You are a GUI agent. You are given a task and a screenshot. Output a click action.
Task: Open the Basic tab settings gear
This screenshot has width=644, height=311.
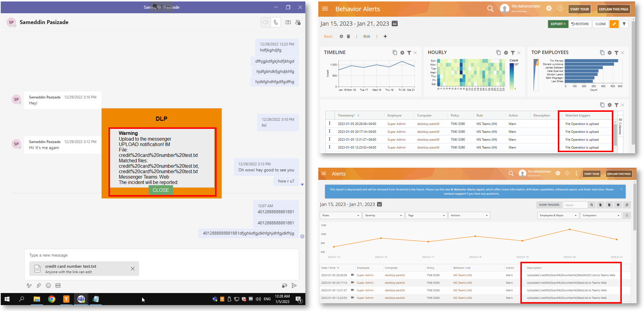(341, 36)
